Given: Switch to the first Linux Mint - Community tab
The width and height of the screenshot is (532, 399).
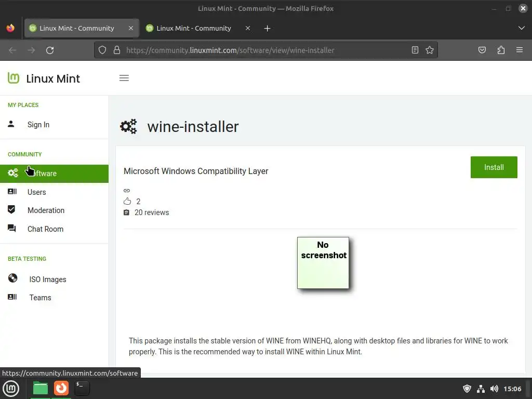Looking at the screenshot, I should (x=82, y=28).
